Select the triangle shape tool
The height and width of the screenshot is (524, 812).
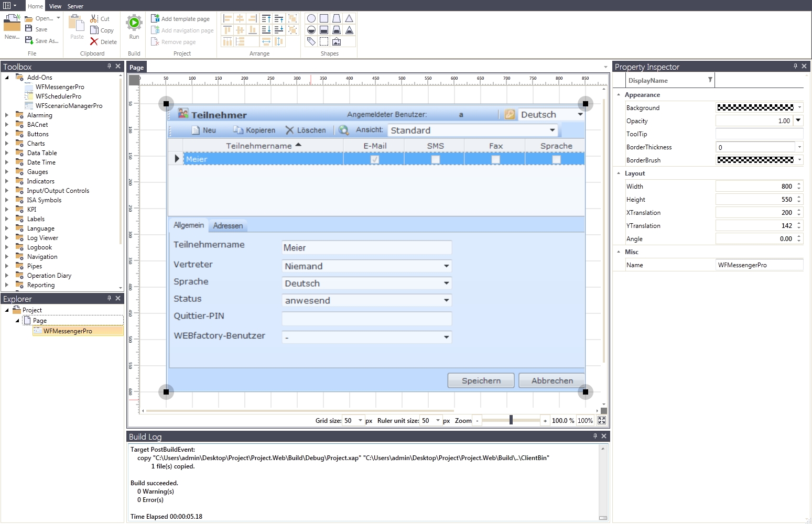point(349,18)
